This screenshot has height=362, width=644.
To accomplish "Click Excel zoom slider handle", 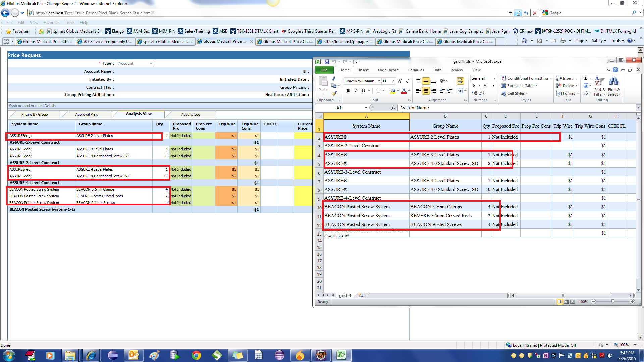I will (x=613, y=302).
